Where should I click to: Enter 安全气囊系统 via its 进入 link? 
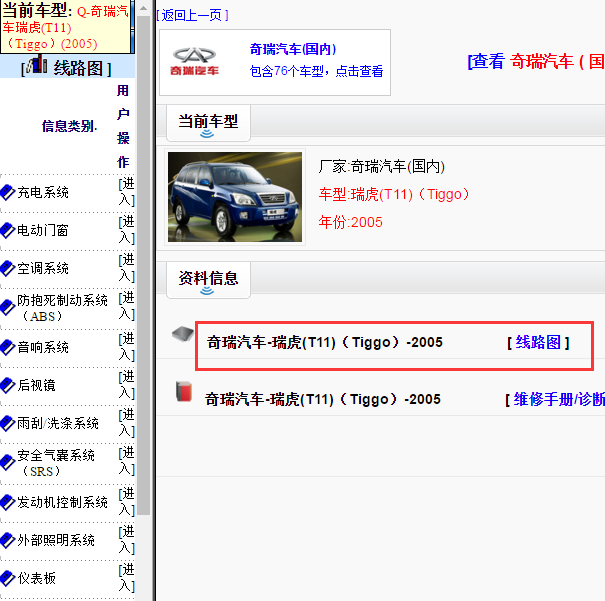127,461
